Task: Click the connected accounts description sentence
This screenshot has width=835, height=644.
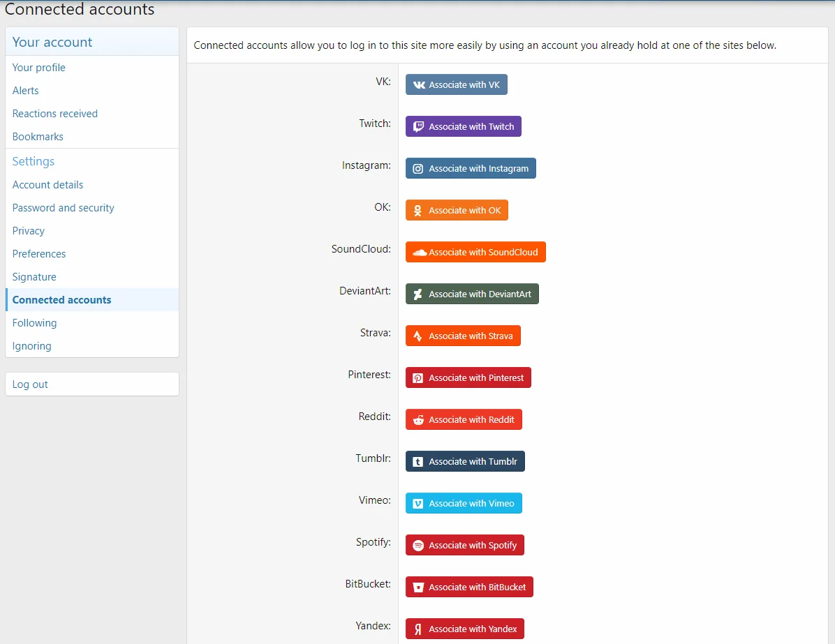Action: pos(485,45)
